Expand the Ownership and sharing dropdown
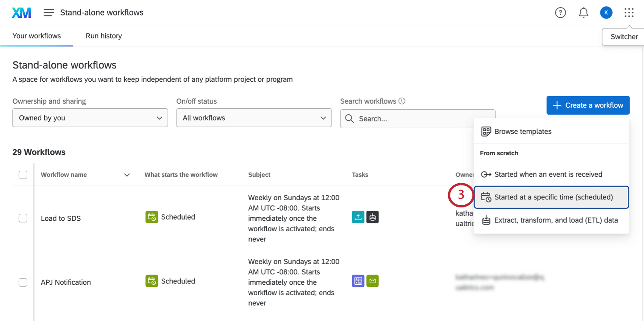 (x=90, y=118)
